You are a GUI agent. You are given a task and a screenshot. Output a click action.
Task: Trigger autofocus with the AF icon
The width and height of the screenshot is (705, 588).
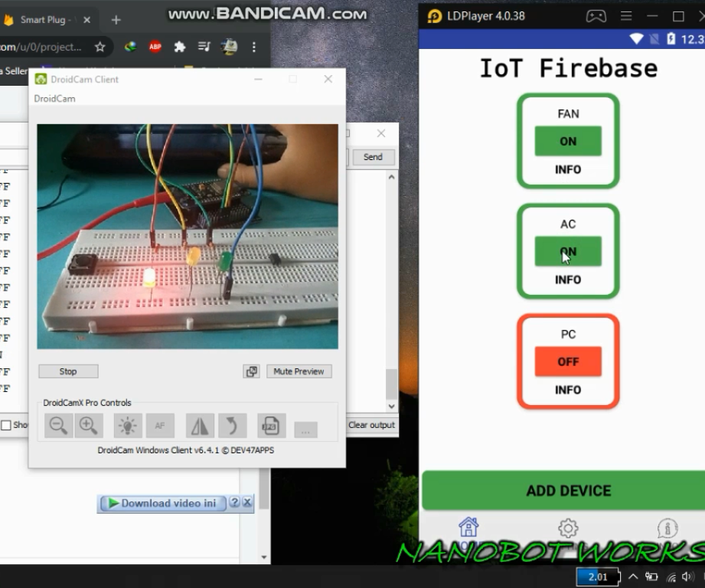[x=160, y=426]
